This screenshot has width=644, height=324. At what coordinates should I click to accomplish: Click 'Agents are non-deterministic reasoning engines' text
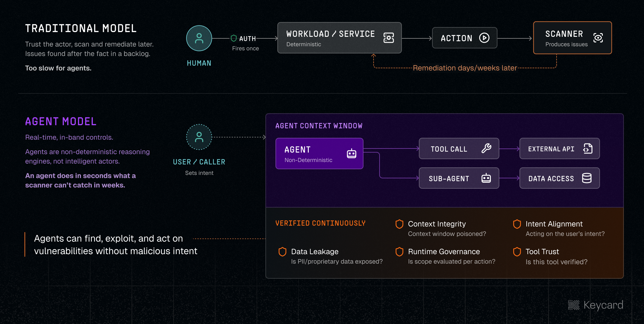[87, 156]
